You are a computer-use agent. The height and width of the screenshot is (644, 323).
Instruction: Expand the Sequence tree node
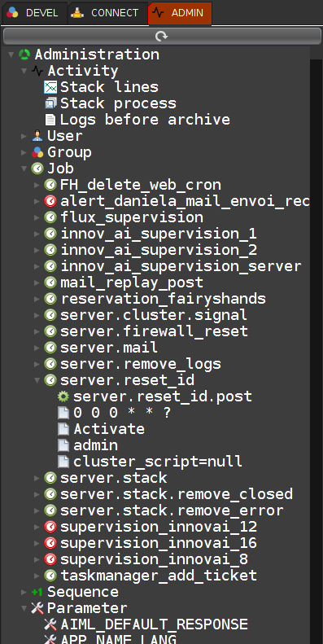pyautogui.click(x=24, y=592)
